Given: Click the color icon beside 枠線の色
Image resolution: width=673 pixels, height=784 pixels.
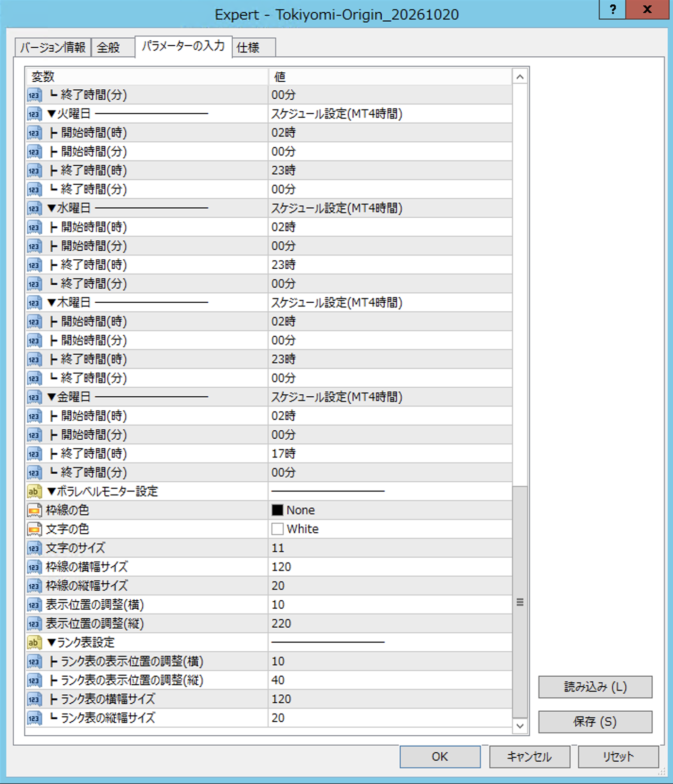Looking at the screenshot, I should point(34,511).
